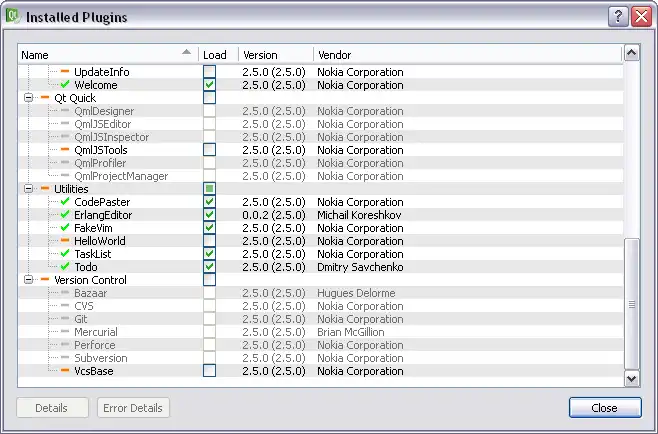Click the green checkmark icon beside FakeVim
Image resolution: width=658 pixels, height=434 pixels.
click(65, 227)
